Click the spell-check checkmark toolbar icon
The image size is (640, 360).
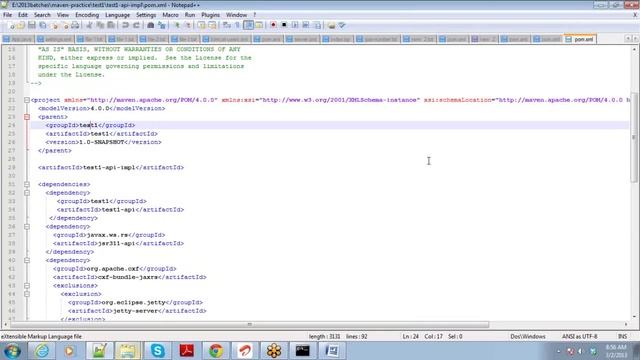pos(342,25)
